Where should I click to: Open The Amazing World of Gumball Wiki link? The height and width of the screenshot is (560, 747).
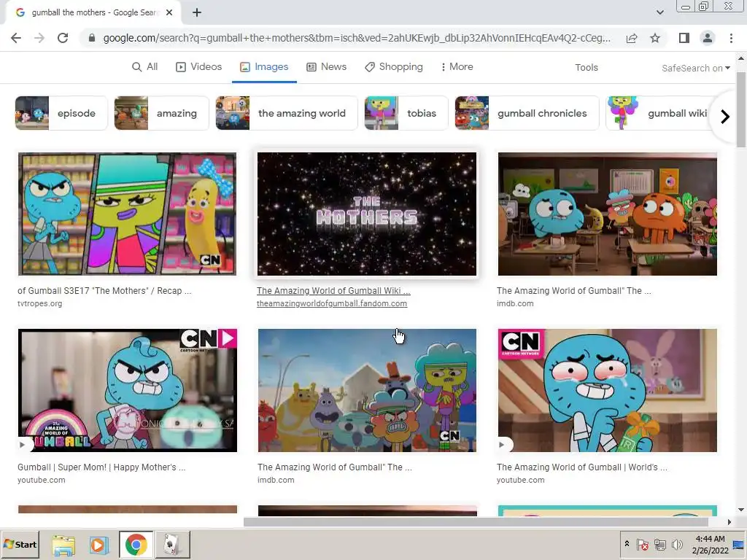coord(333,290)
